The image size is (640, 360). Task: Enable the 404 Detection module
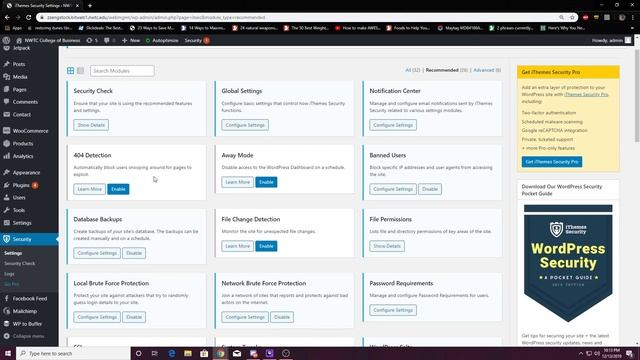[118, 189]
